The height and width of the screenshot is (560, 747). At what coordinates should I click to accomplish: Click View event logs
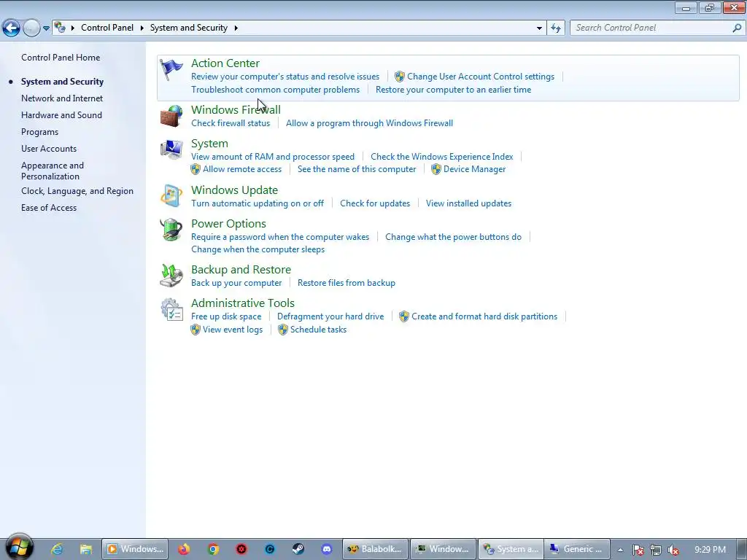233,330
